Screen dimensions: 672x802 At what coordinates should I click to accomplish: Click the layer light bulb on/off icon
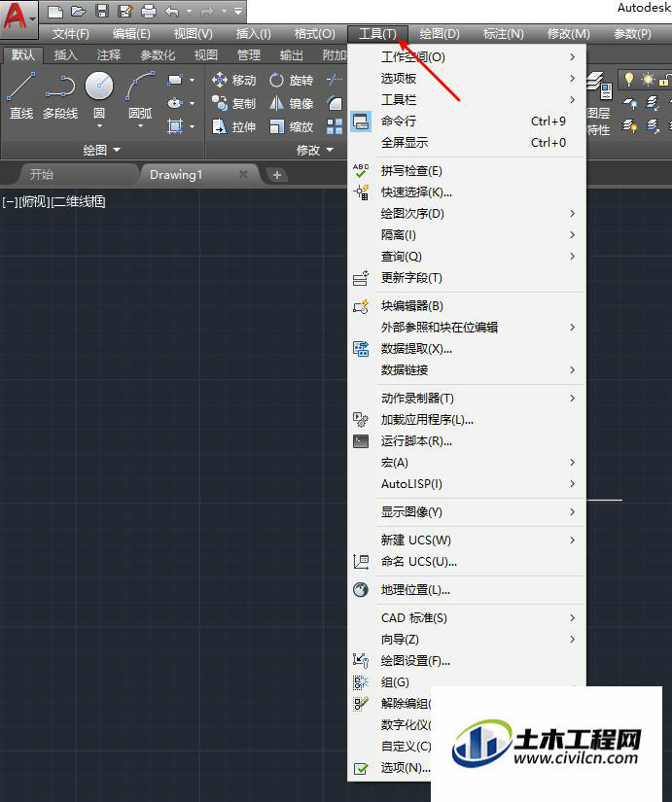click(629, 80)
